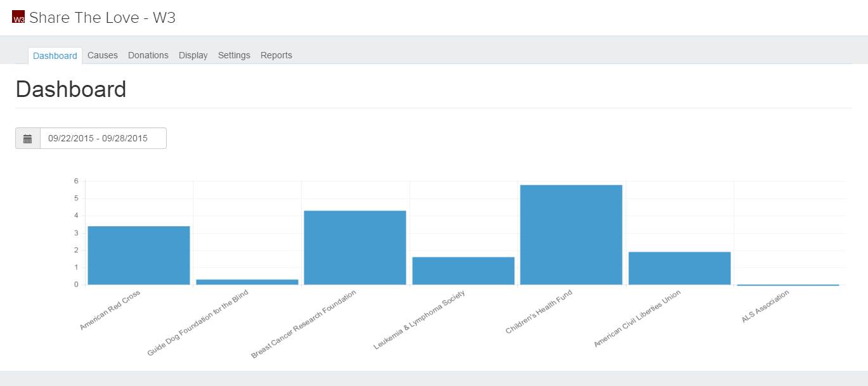Select the Settings tab

point(234,55)
